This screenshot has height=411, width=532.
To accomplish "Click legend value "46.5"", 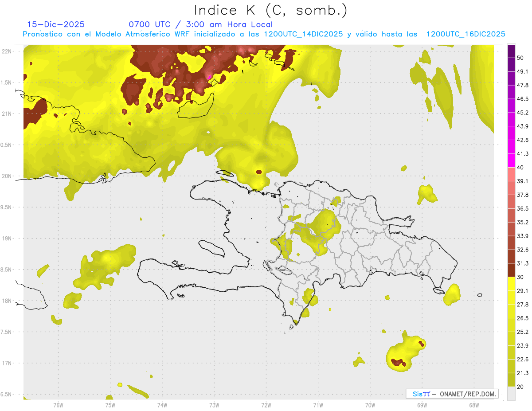I will 523,99.
